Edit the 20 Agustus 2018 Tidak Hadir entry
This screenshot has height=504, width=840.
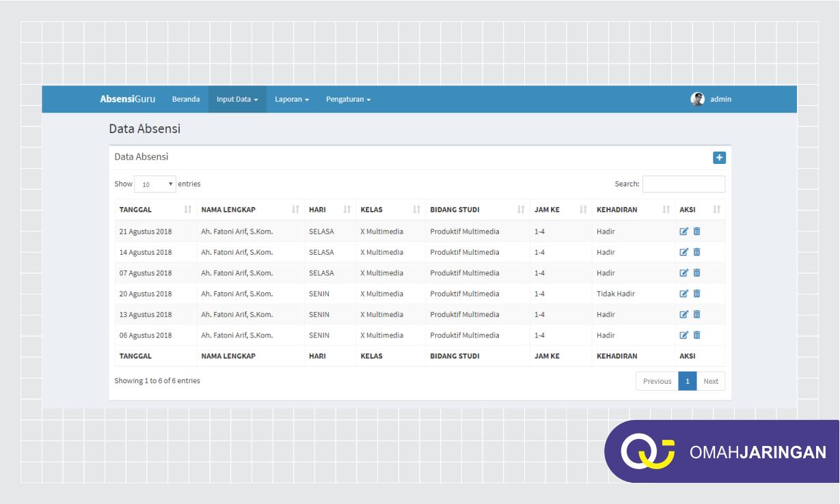[683, 293]
